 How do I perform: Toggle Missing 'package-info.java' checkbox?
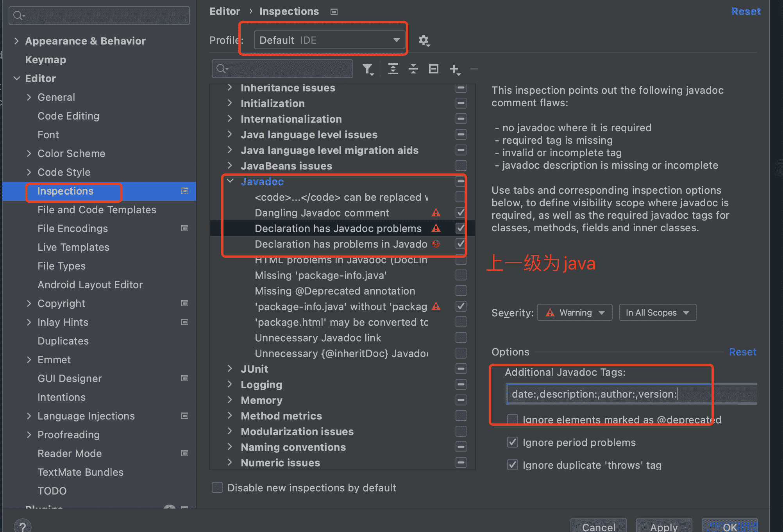tap(461, 275)
